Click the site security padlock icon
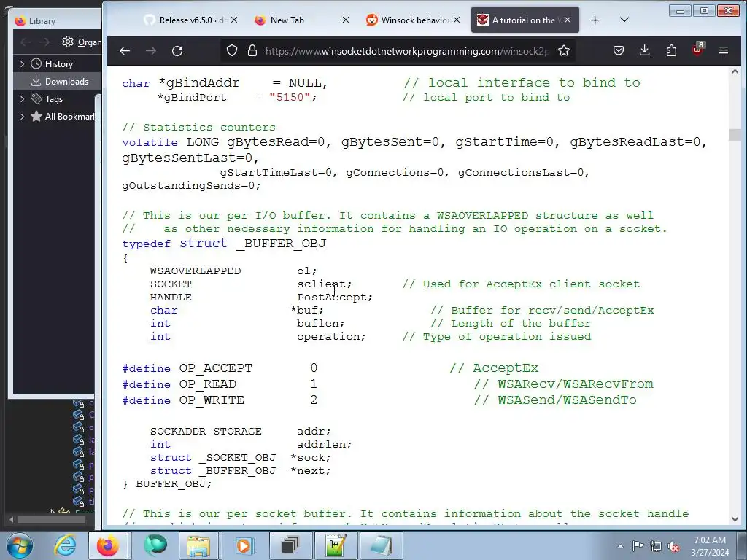 coord(252,50)
